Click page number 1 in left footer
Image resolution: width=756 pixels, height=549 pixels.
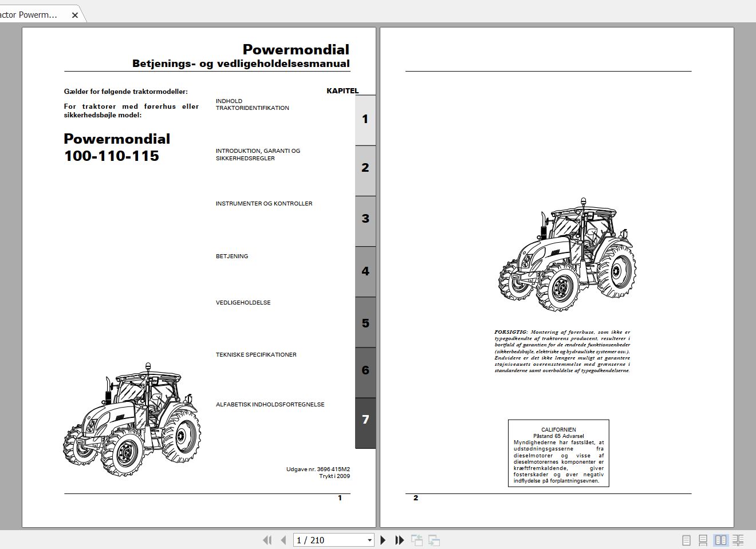340,498
